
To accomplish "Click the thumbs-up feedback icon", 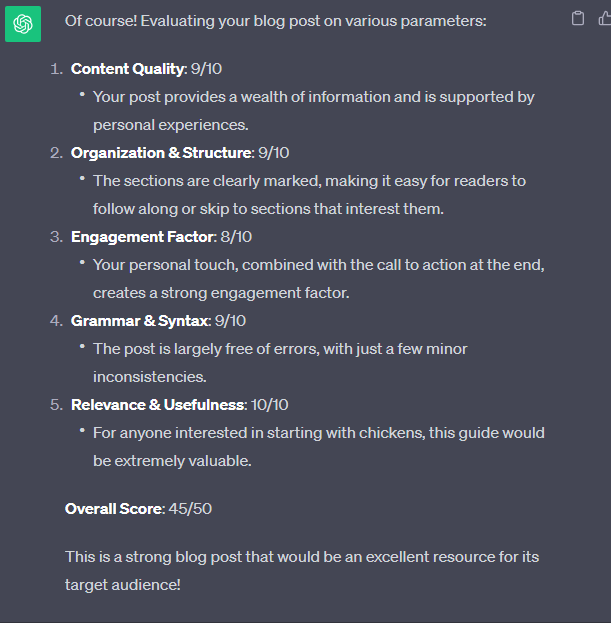I will [x=605, y=19].
